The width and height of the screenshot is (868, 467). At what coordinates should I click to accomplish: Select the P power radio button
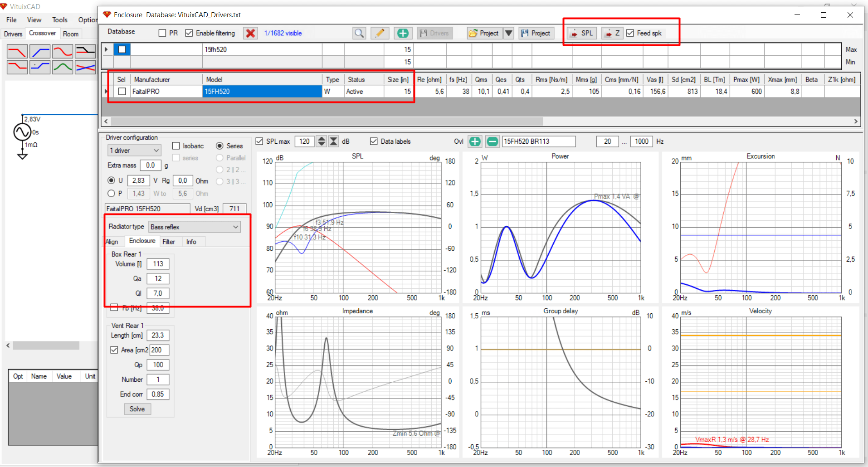(111, 194)
